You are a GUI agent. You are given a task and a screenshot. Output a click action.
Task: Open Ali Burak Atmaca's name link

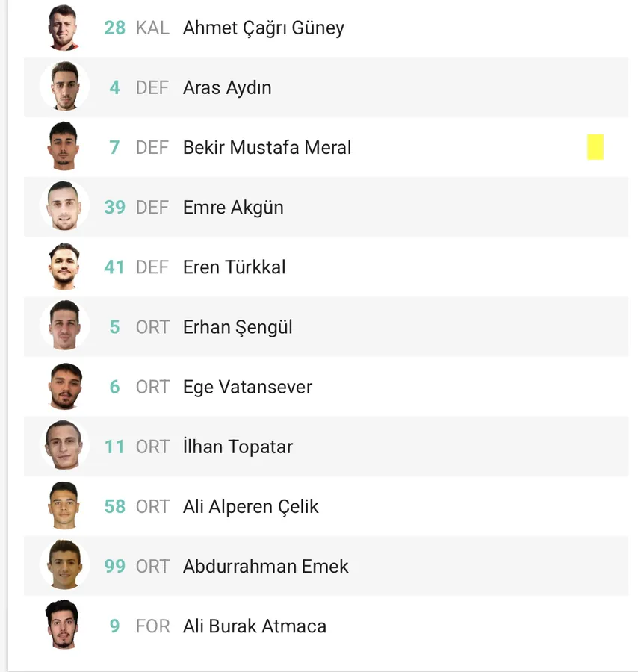[x=255, y=626]
